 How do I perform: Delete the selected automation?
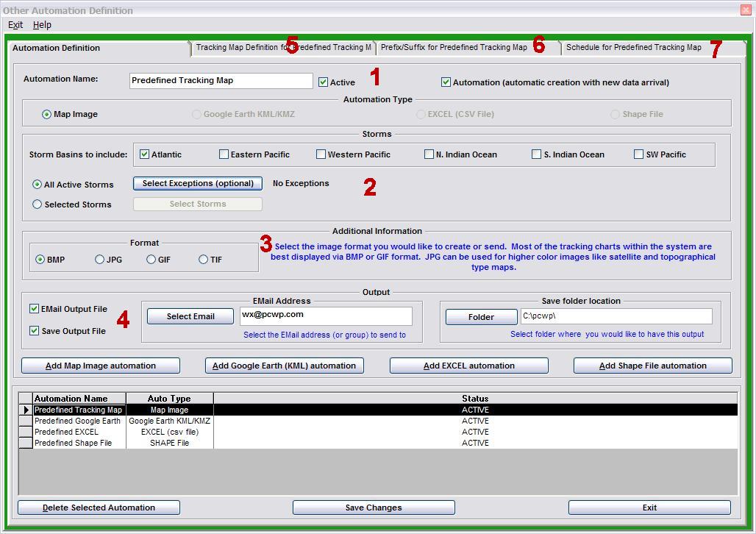[99, 508]
